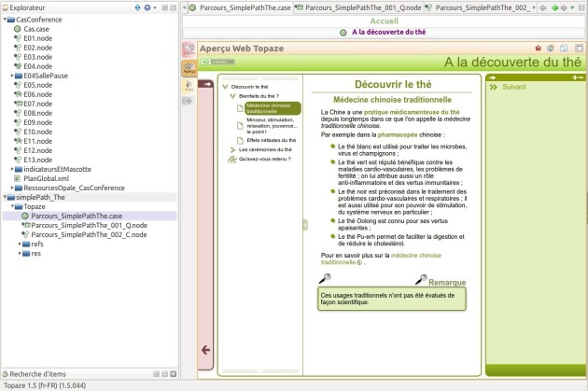Click the green back navigation arrow in tab bar
The height and width of the screenshot is (391, 588).
coord(554,7)
